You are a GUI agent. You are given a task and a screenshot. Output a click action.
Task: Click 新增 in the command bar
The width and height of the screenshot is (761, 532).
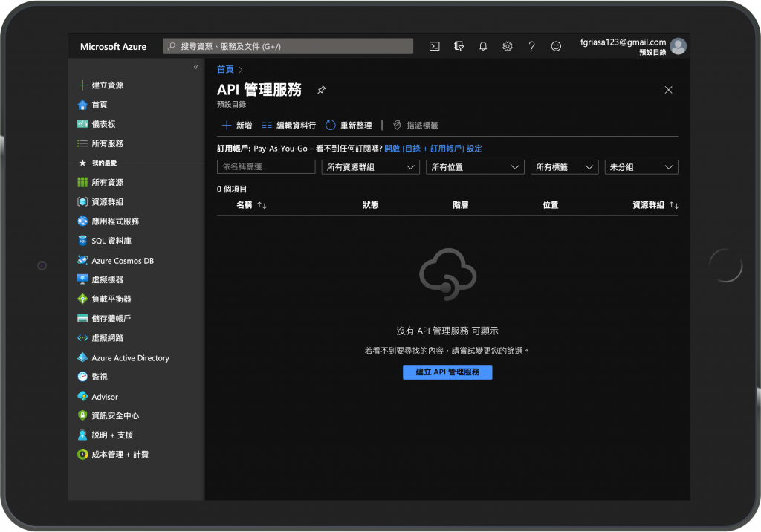237,126
